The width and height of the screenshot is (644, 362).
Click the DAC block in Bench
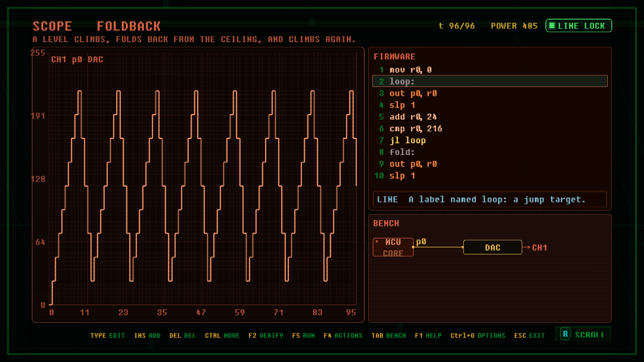(493, 247)
